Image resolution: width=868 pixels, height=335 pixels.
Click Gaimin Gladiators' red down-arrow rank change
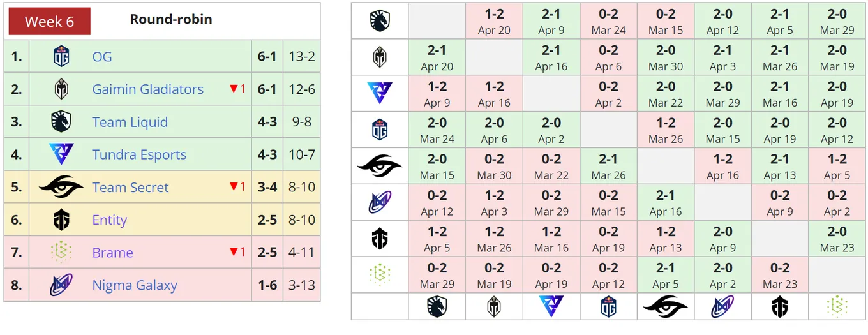click(x=237, y=89)
